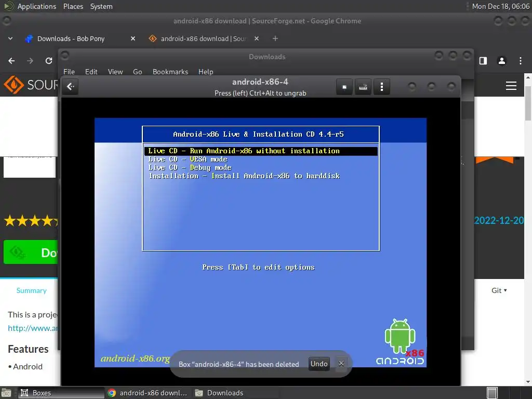Click the Chrome page vertical scrollbar

click(528, 103)
